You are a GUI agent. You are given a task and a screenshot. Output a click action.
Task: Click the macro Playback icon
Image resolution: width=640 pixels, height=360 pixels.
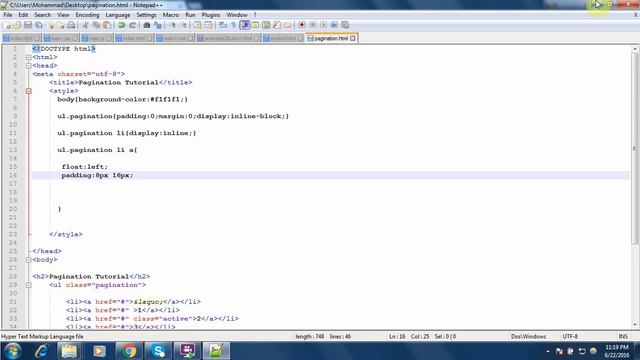323,25
